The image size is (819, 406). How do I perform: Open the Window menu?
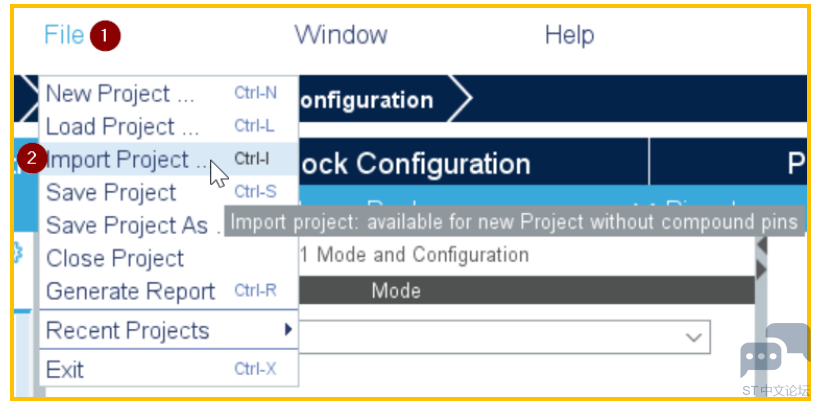point(341,35)
